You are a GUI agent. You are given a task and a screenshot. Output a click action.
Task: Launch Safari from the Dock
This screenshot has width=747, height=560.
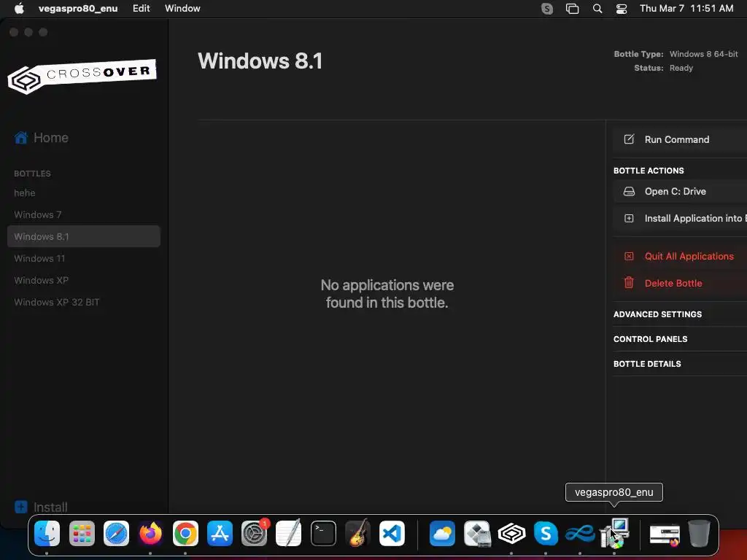pyautogui.click(x=116, y=533)
